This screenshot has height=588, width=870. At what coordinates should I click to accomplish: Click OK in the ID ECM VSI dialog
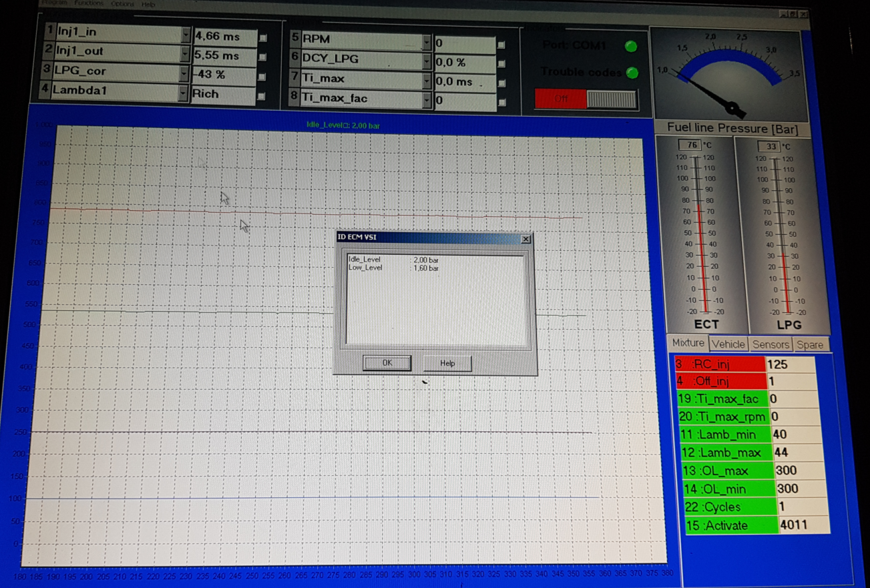(x=387, y=363)
